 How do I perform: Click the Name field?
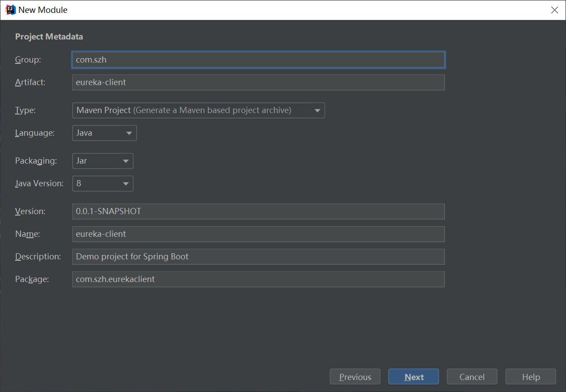[258, 234]
